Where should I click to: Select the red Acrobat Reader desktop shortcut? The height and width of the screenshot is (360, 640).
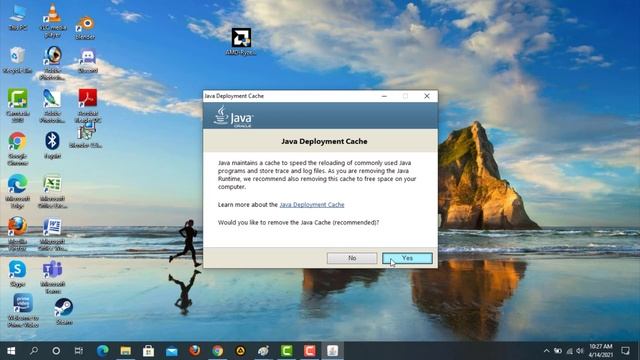click(88, 105)
